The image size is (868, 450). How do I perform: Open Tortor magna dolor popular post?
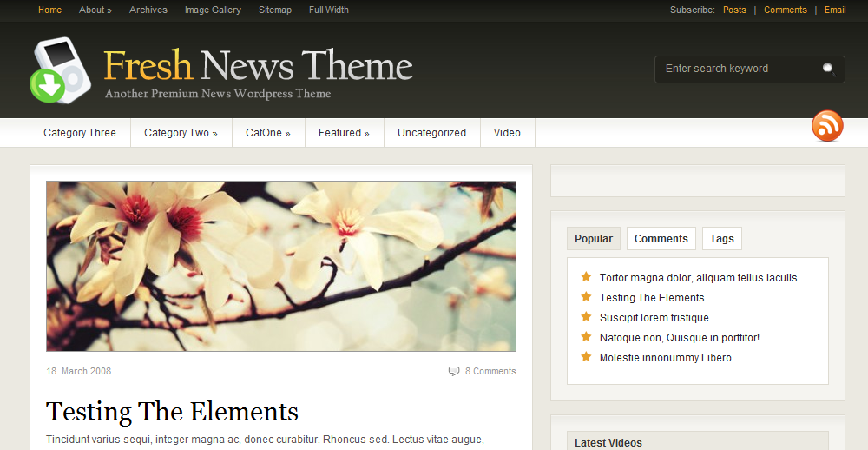[x=698, y=278]
